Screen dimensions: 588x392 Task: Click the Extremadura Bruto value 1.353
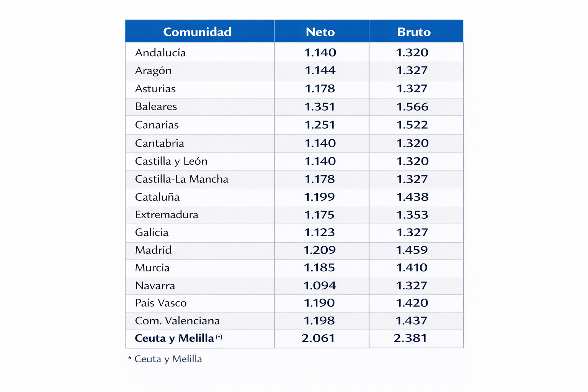(412, 215)
